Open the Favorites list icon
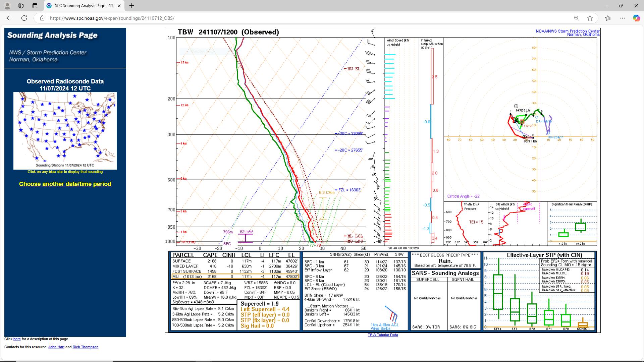The width and height of the screenshot is (644, 362). 608,18
